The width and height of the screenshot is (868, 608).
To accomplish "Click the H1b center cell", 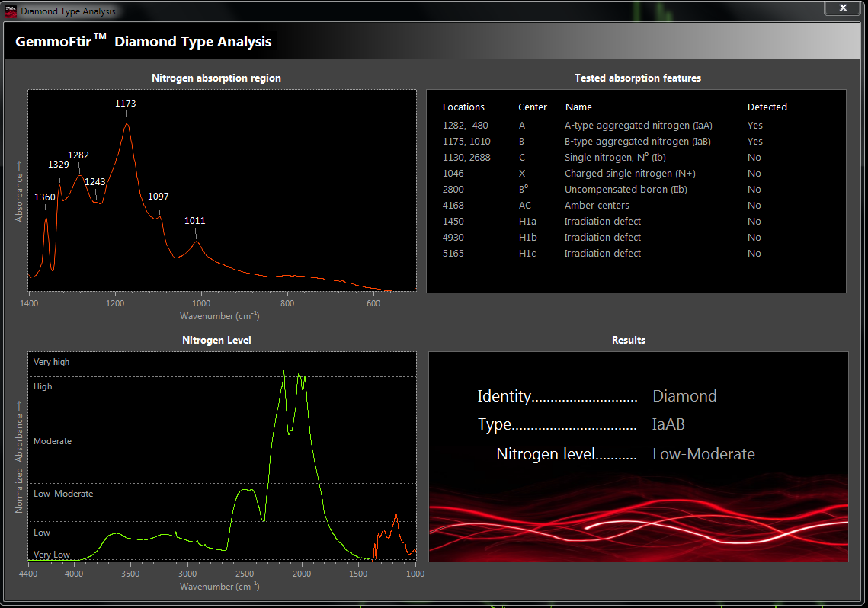I will pos(527,238).
